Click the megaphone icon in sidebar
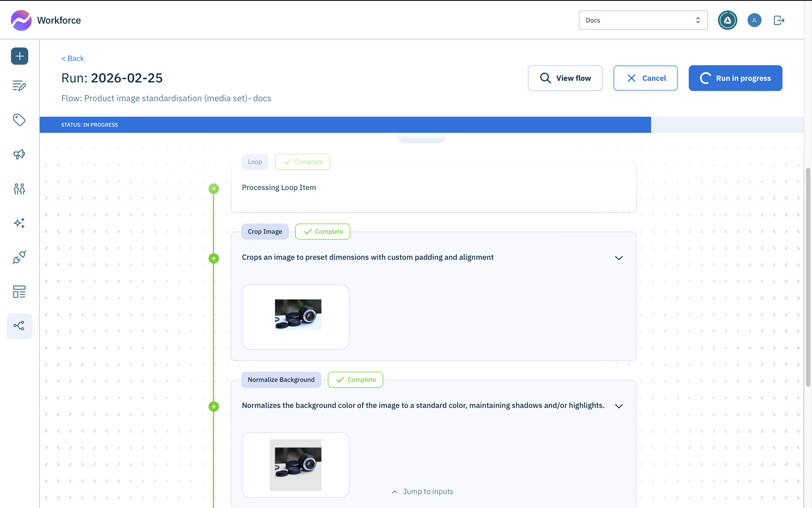 point(19,154)
